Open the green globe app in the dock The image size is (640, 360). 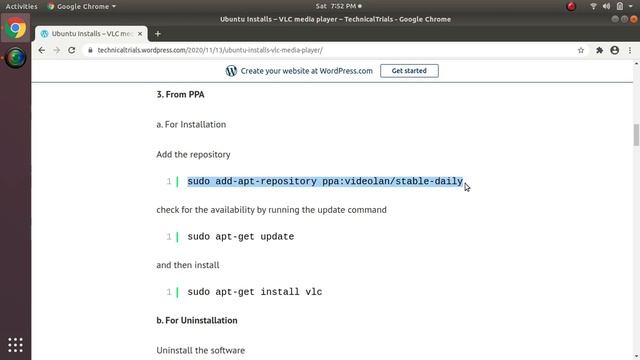point(16,58)
